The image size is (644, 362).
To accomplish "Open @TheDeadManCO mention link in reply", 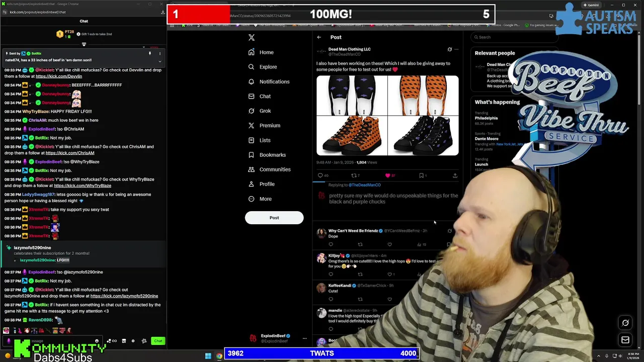I will 365,185.
